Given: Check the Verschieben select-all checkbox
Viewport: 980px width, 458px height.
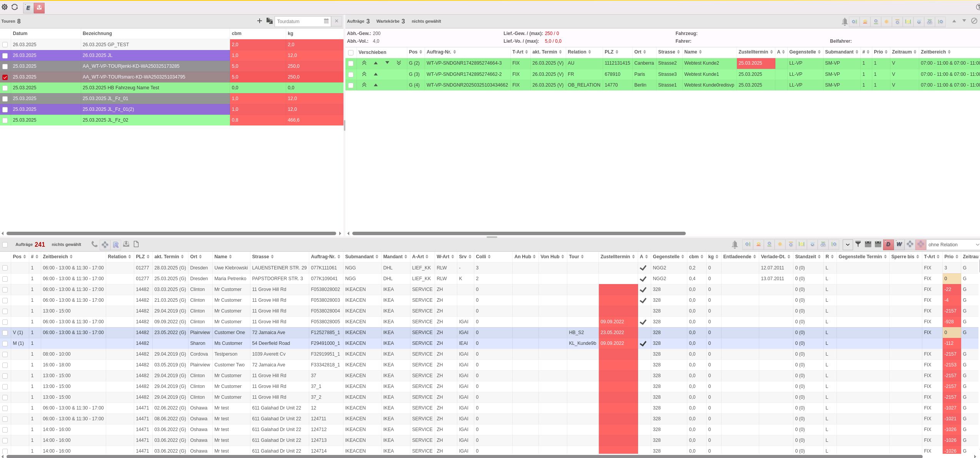Looking at the screenshot, I should 351,52.
